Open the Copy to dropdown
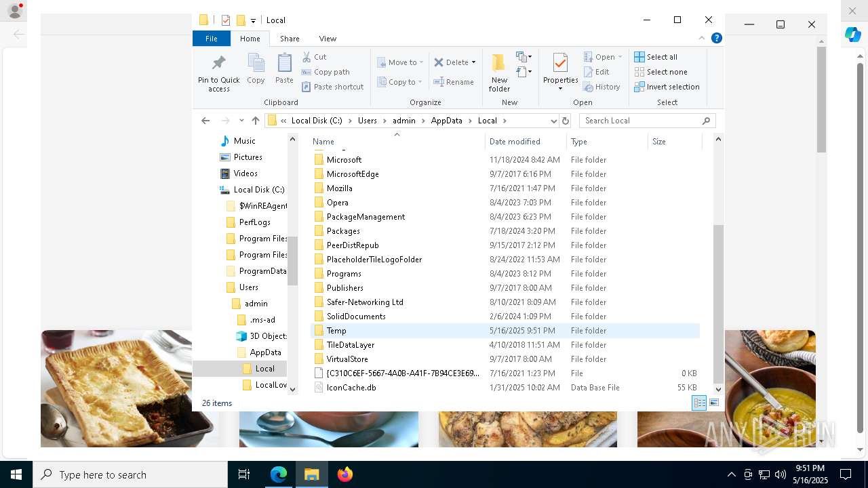The width and height of the screenshot is (868, 488). [x=399, y=82]
